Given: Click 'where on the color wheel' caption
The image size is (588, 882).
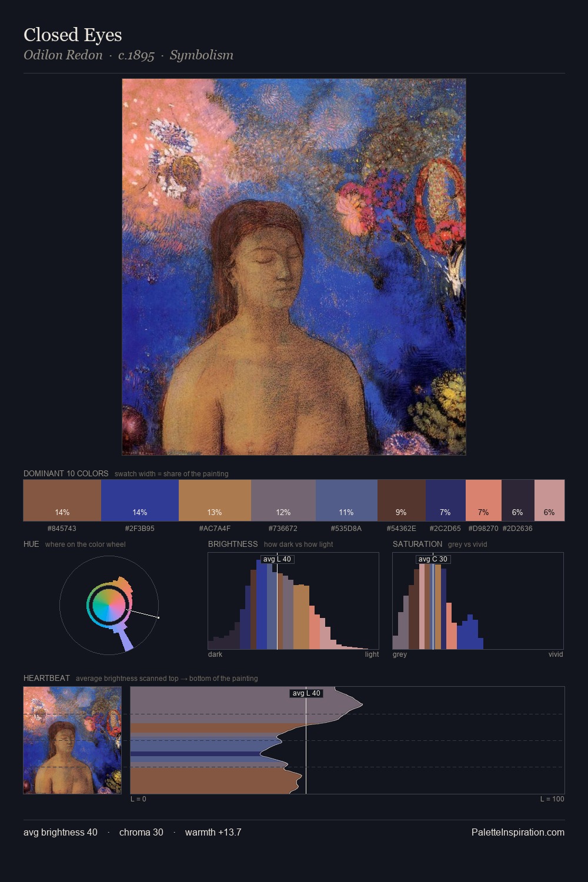Looking at the screenshot, I should (85, 544).
